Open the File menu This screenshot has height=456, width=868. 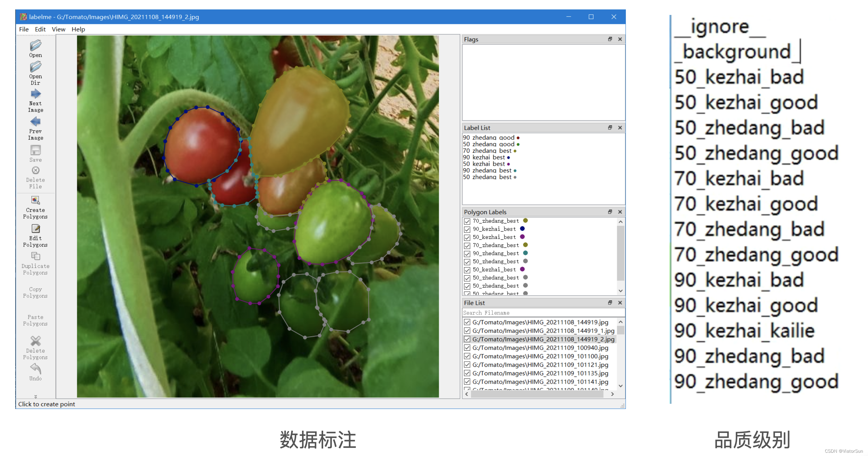[24, 29]
